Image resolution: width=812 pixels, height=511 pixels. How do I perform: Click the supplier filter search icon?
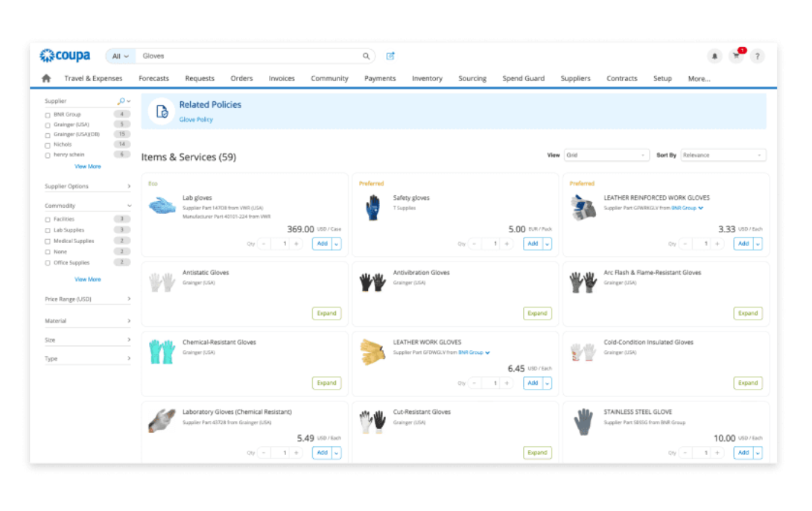tap(121, 101)
